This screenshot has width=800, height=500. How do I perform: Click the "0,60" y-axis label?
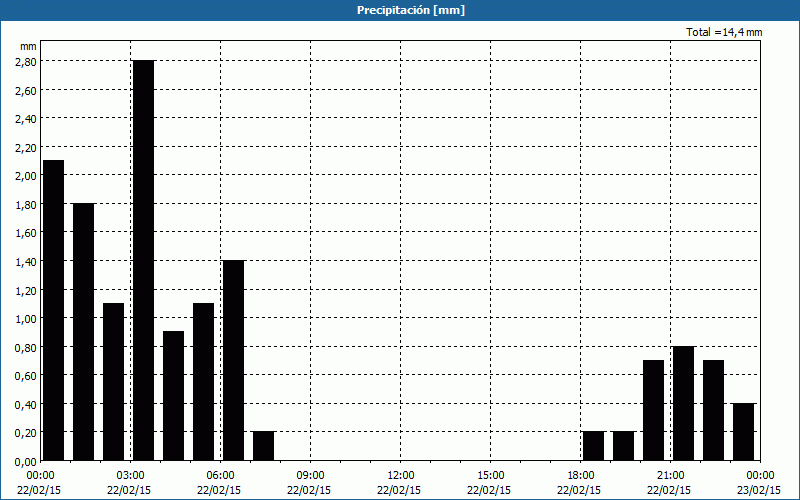tap(27, 376)
